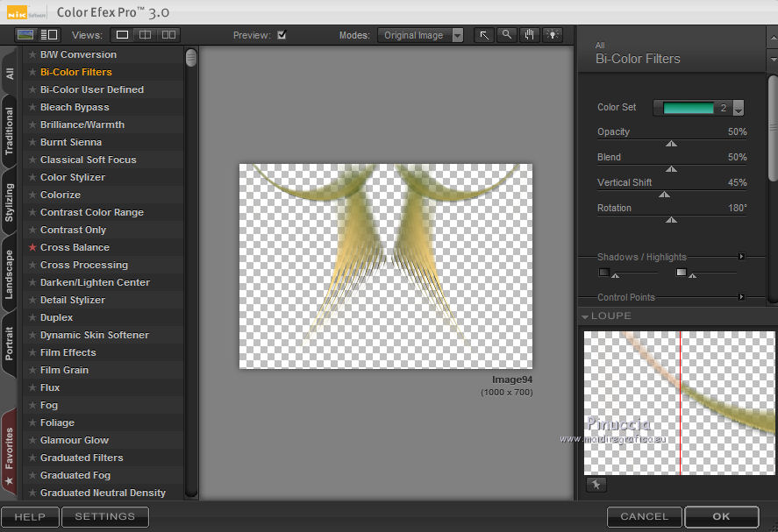Expand the Control Points section
This screenshot has height=532, width=778.
tap(741, 297)
